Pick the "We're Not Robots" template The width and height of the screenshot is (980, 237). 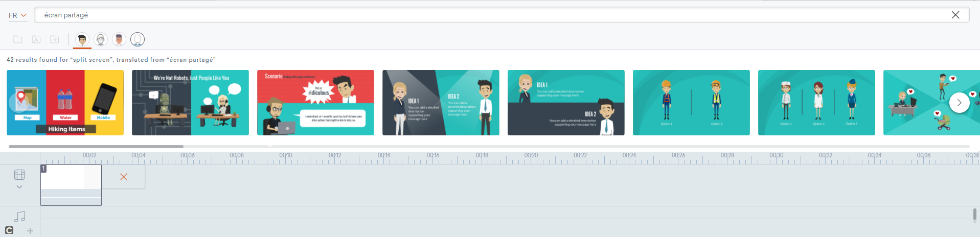(190, 103)
